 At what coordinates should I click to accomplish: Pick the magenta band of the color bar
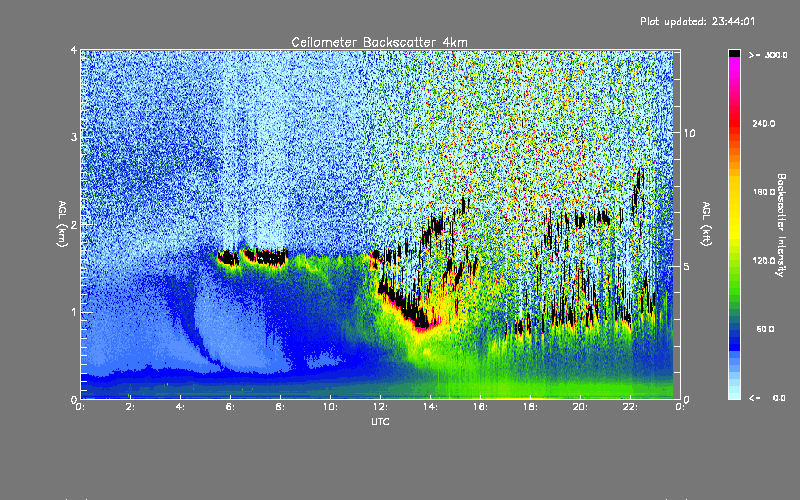[734, 66]
